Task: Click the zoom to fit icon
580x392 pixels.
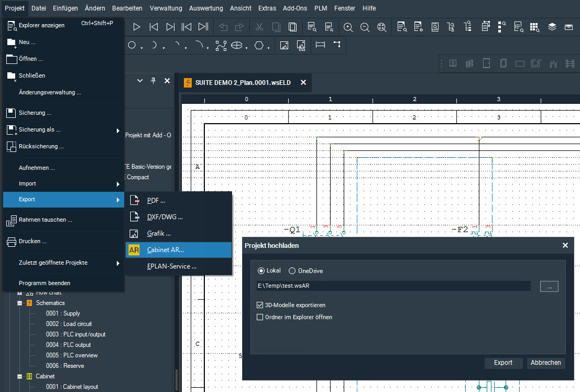Action: (x=382, y=27)
